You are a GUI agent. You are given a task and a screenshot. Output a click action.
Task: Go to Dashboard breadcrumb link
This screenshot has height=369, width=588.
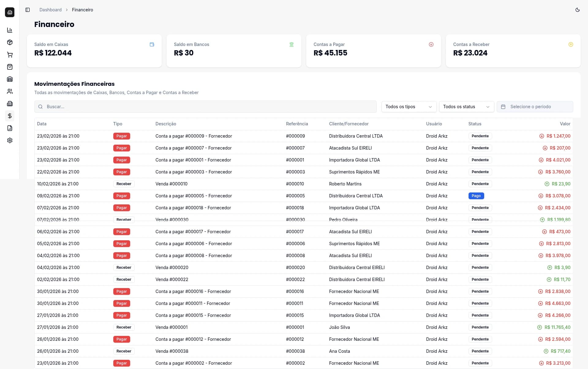click(x=51, y=10)
